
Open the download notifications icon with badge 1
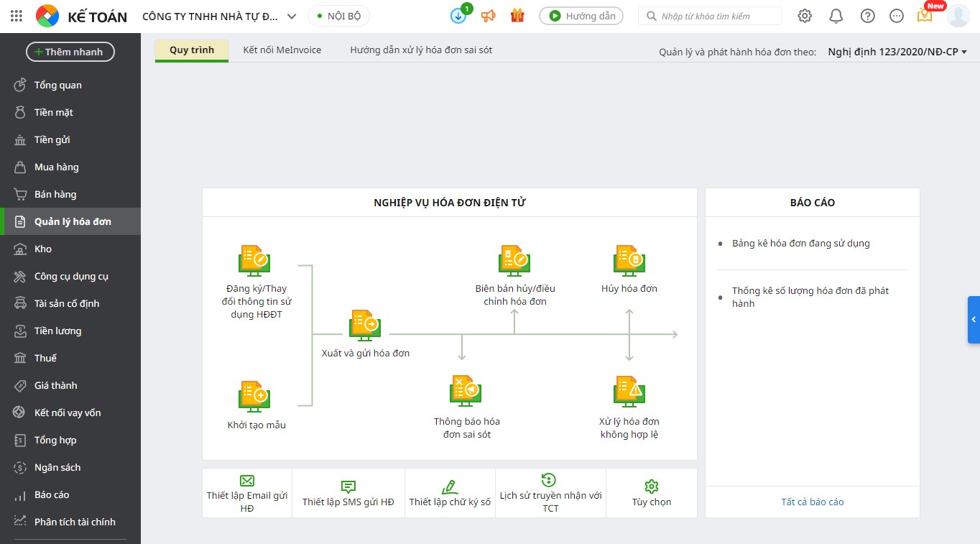[x=459, y=15]
